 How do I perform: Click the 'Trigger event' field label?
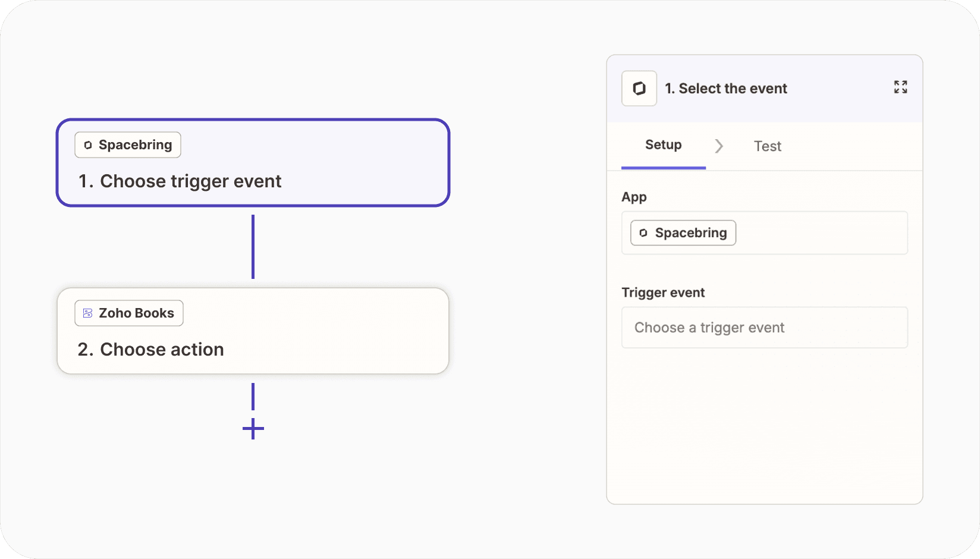coord(663,293)
